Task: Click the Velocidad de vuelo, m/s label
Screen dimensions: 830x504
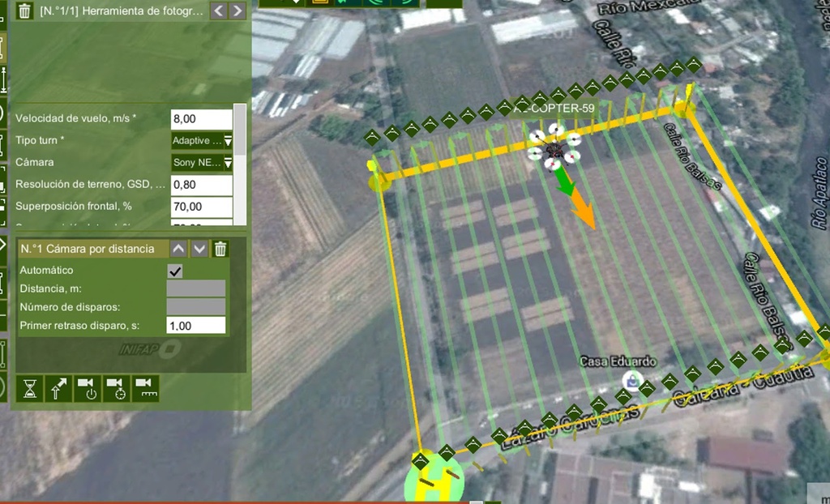Action: point(75,118)
